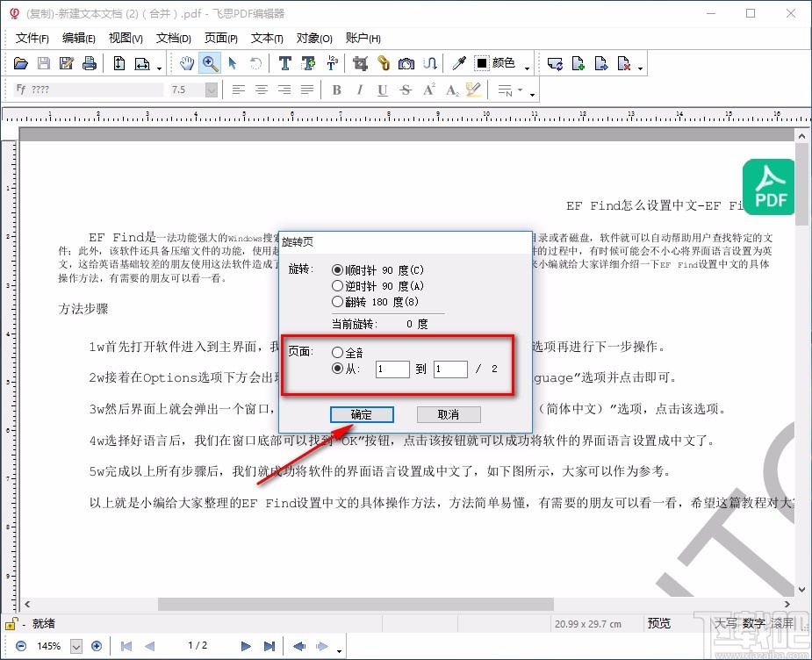Click the curve path tool icon

(430, 64)
